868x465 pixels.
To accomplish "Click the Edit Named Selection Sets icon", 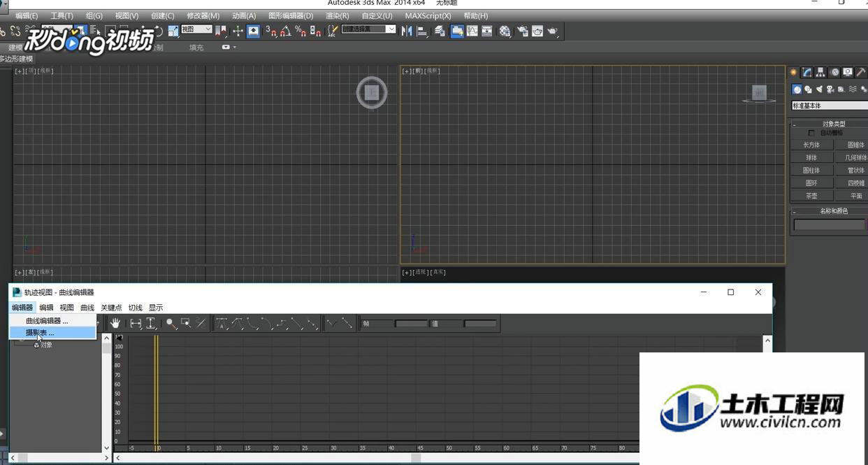I will (333, 31).
